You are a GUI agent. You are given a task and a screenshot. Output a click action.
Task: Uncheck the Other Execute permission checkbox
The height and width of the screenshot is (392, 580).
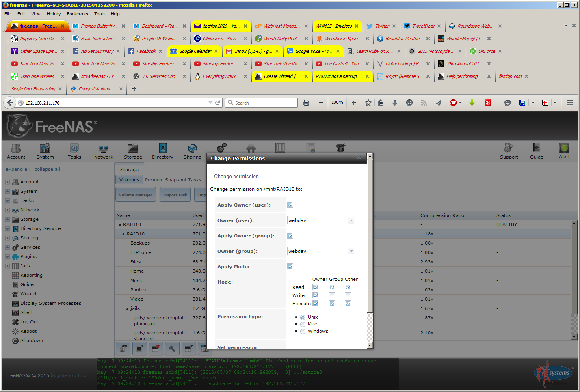348,304
